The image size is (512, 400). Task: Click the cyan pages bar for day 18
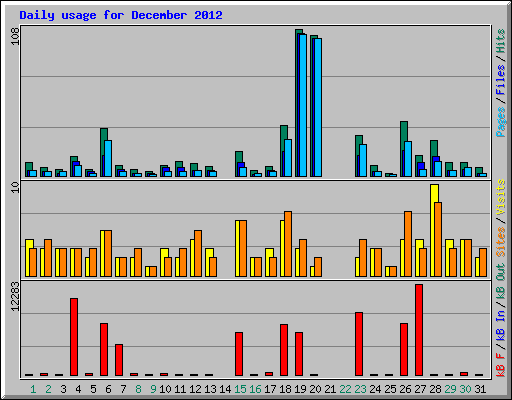288,158
